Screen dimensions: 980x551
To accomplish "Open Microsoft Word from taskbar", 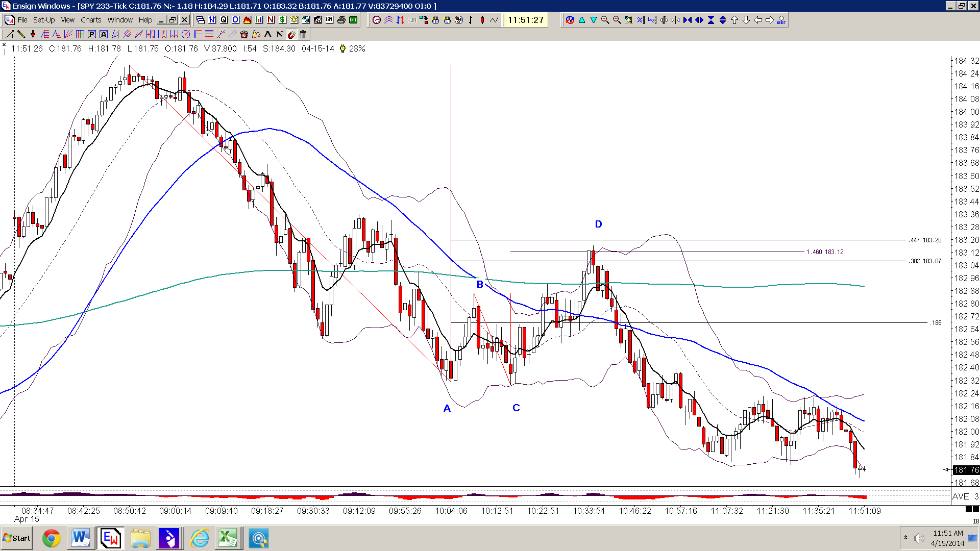I will (81, 538).
